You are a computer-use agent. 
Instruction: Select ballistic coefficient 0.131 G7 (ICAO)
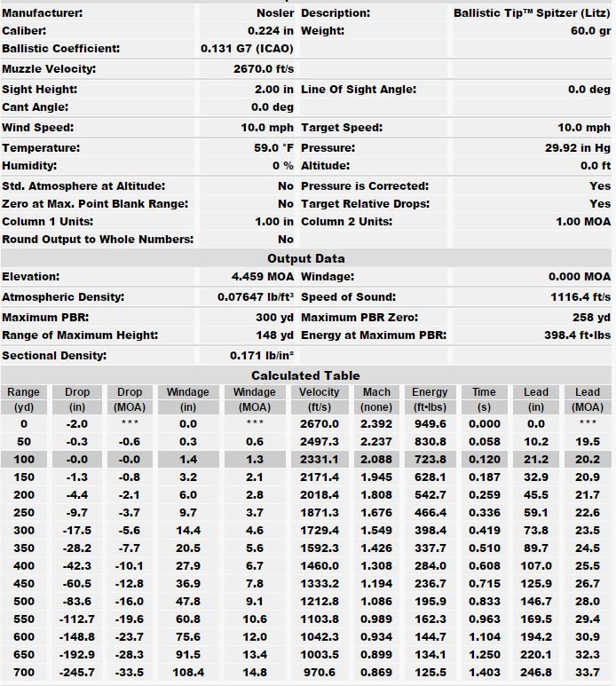[247, 49]
